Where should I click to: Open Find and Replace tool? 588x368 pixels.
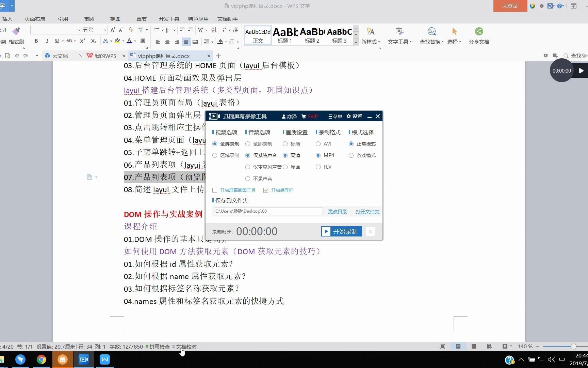click(x=431, y=35)
